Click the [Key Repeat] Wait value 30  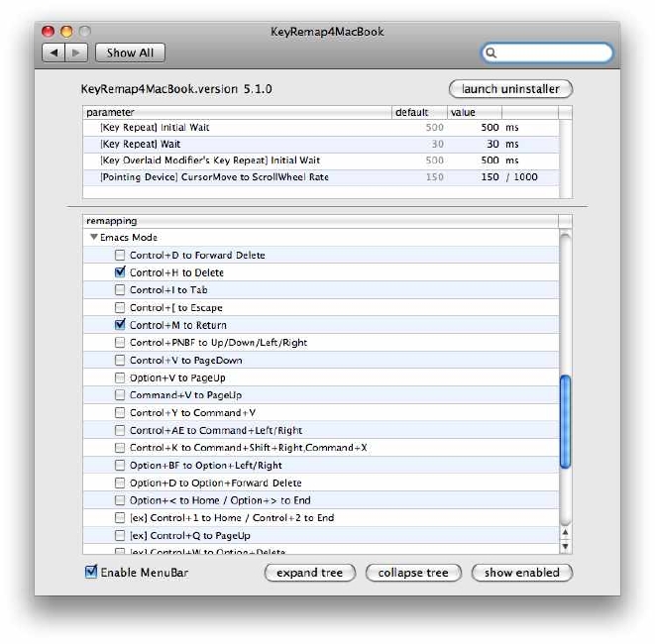click(492, 144)
